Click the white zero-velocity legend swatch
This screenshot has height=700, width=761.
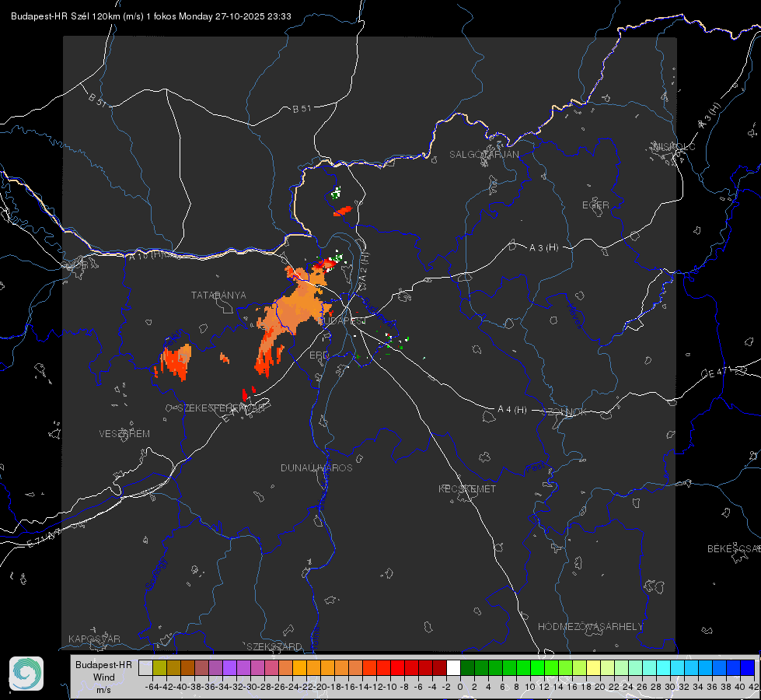pos(453,668)
